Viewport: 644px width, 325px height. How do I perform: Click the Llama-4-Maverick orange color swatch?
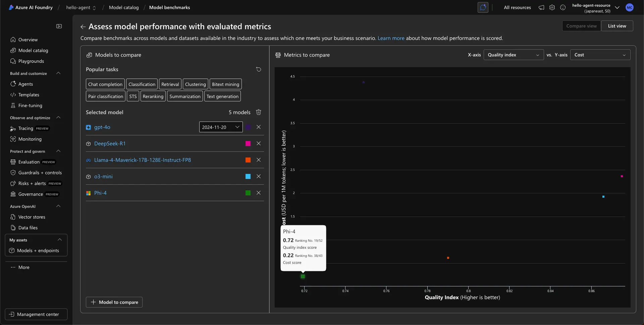tap(248, 160)
